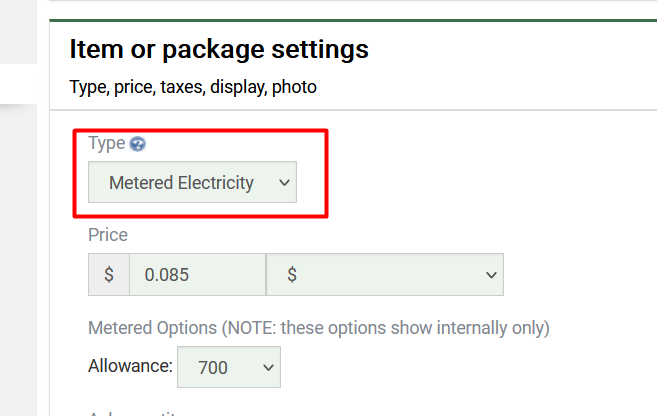Click the Item or package settings heading
Screen dimensions: 657x416
(219, 48)
